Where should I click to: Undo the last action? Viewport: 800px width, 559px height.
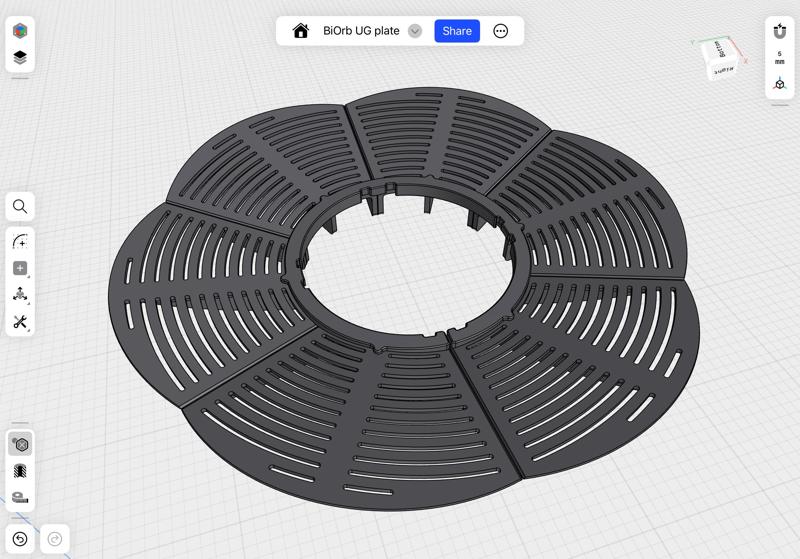(20, 539)
